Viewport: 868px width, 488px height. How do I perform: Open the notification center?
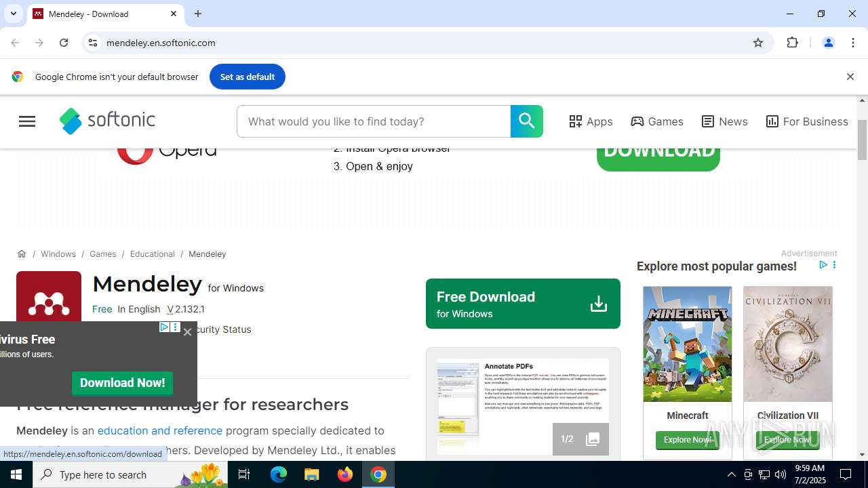[846, 474]
